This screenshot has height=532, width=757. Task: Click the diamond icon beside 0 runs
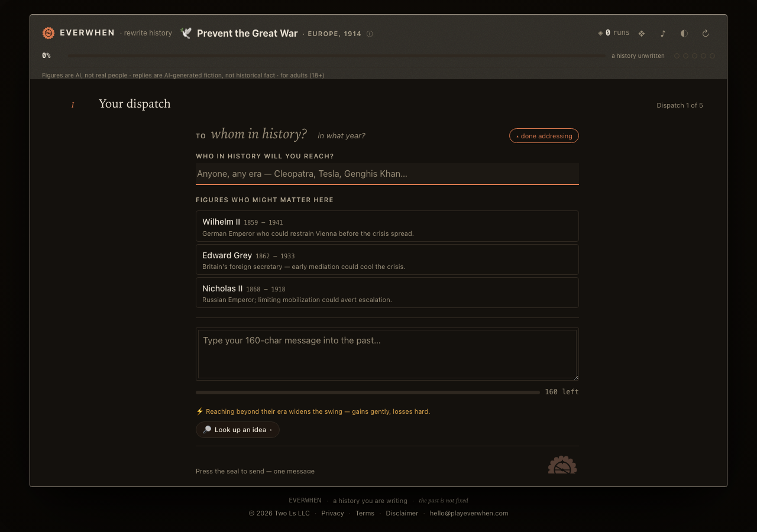[x=600, y=33]
